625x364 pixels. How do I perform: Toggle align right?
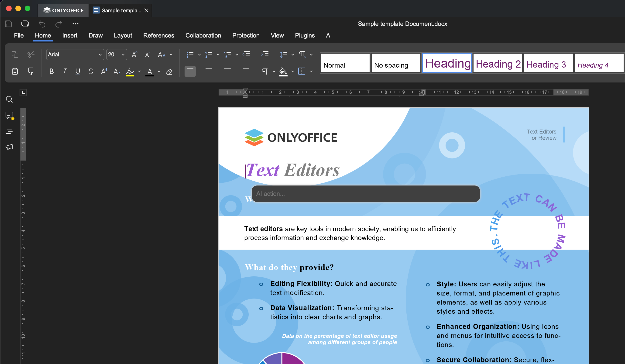pyautogui.click(x=227, y=71)
